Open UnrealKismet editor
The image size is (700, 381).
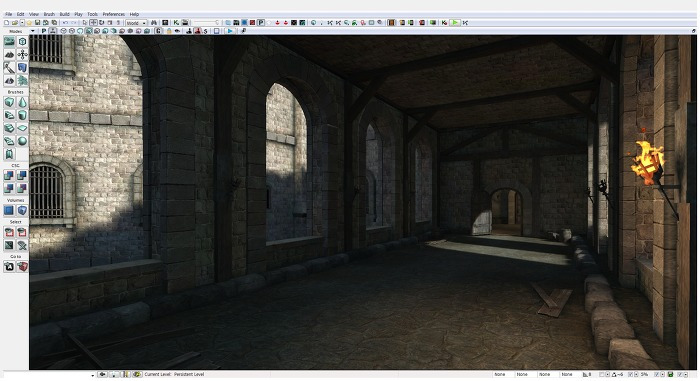(x=176, y=23)
